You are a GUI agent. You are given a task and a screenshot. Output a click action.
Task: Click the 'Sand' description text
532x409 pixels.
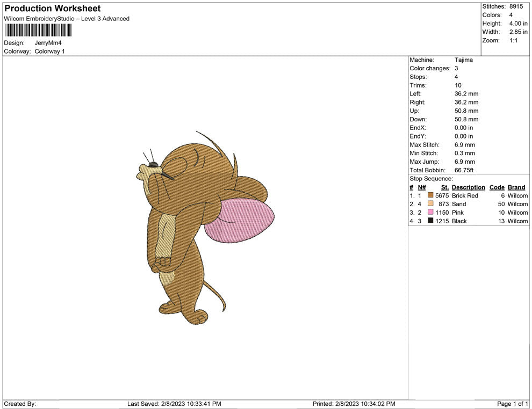click(459, 204)
